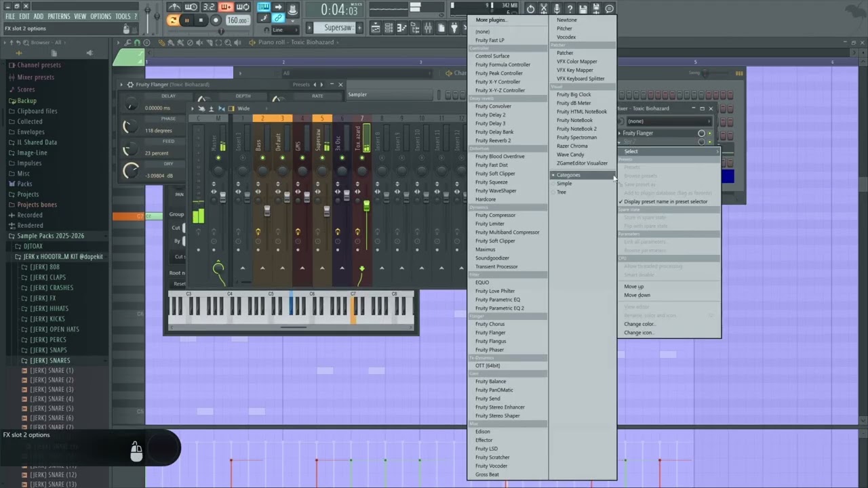
Task: Select the [JERK] SNARE (3) sample
Action: point(52,390)
